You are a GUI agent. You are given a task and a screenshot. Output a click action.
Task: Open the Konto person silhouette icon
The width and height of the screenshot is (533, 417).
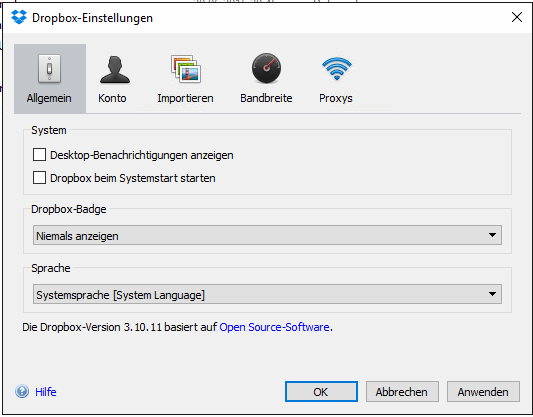[115, 69]
